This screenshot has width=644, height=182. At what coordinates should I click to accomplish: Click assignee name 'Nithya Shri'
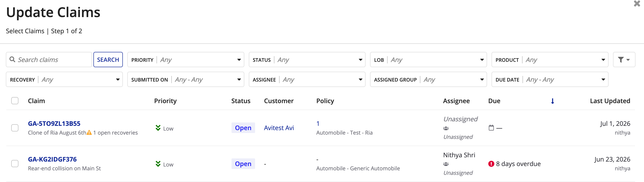(459, 155)
